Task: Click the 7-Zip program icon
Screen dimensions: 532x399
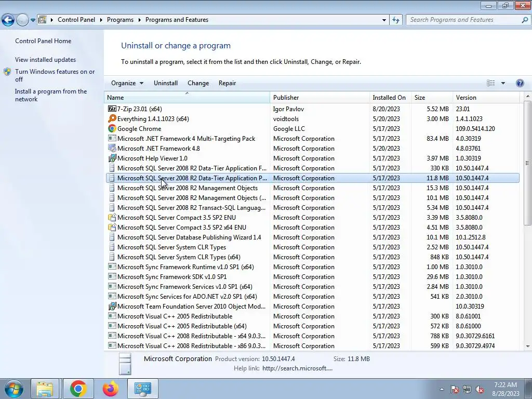Action: point(112,109)
